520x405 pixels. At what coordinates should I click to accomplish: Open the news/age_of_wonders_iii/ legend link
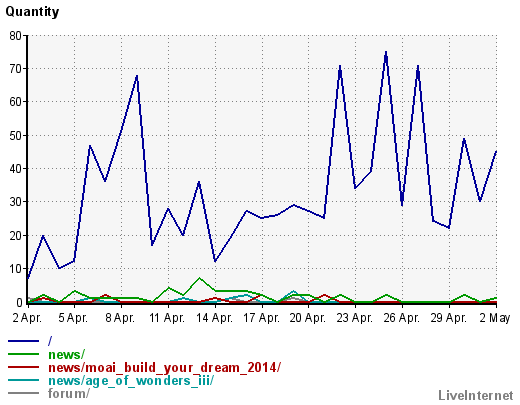(x=131, y=380)
